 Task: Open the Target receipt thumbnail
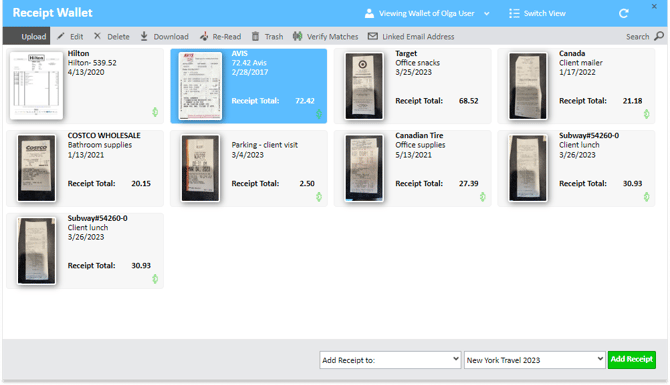pyautogui.click(x=364, y=86)
